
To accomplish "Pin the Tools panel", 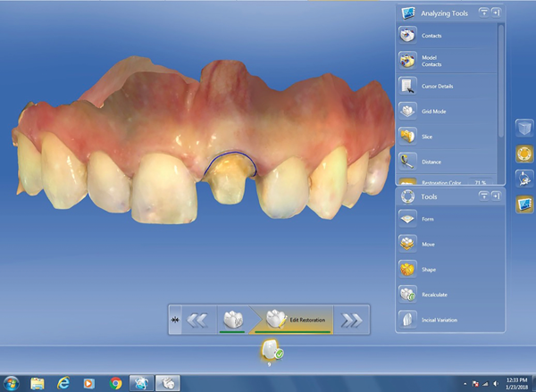I will pyautogui.click(x=497, y=196).
